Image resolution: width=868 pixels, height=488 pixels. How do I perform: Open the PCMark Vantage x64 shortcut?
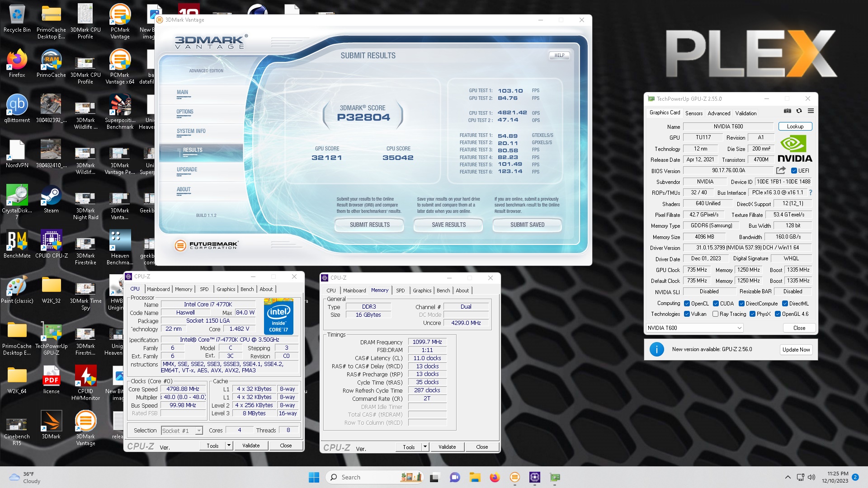120,66
